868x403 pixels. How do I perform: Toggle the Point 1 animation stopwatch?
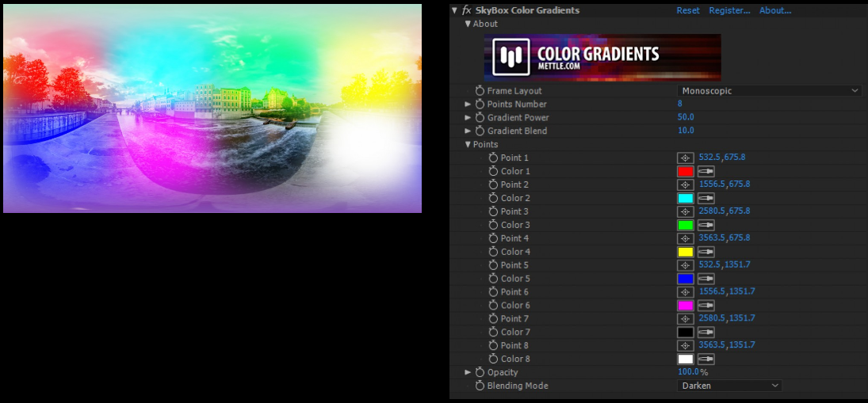point(494,158)
